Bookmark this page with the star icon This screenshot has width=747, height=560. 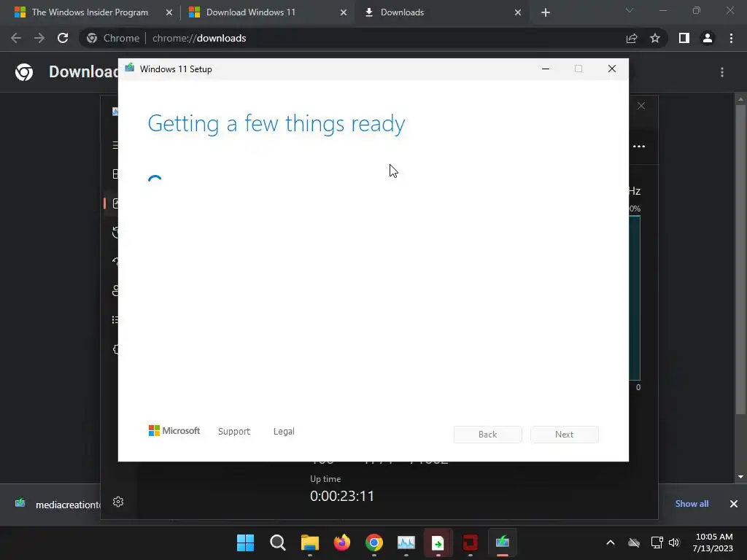coord(655,38)
